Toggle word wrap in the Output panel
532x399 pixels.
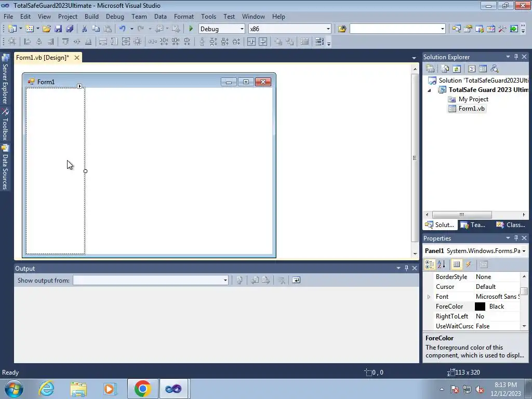click(x=296, y=280)
